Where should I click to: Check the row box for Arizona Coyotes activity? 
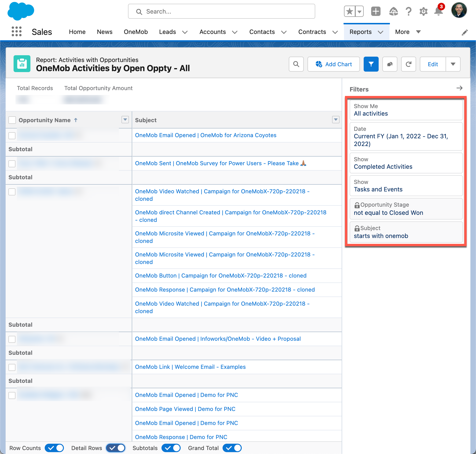(12, 135)
